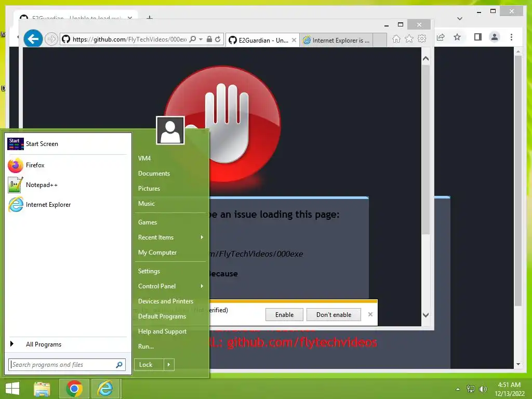The width and height of the screenshot is (532, 399).
Task: Click the IE address bar URL field
Action: (x=129, y=39)
